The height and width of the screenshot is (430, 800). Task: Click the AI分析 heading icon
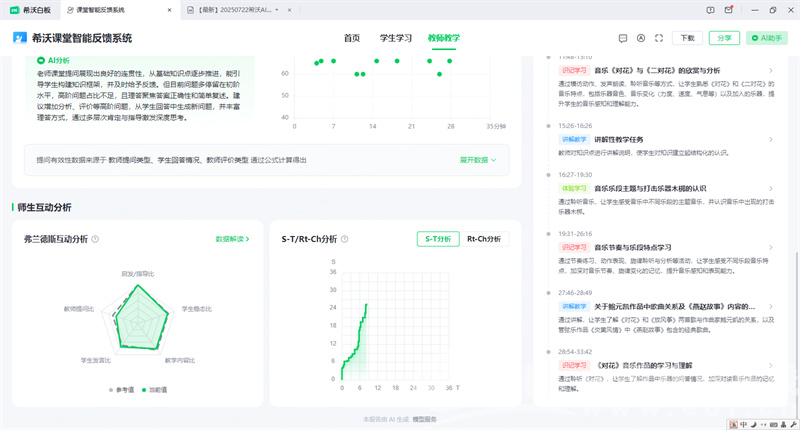pyautogui.click(x=41, y=60)
